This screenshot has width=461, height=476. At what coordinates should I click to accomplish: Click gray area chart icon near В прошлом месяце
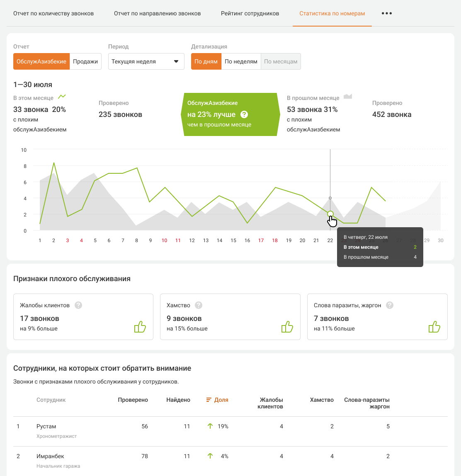347,97
